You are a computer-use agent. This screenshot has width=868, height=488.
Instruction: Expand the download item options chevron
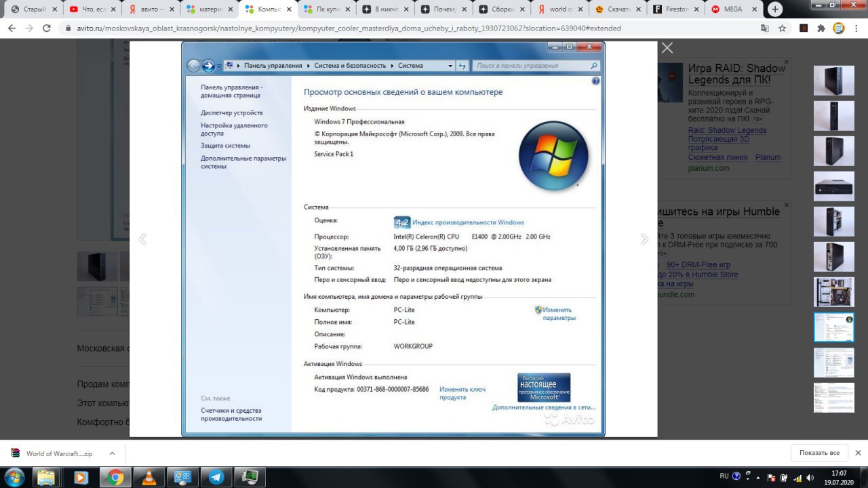click(112, 453)
